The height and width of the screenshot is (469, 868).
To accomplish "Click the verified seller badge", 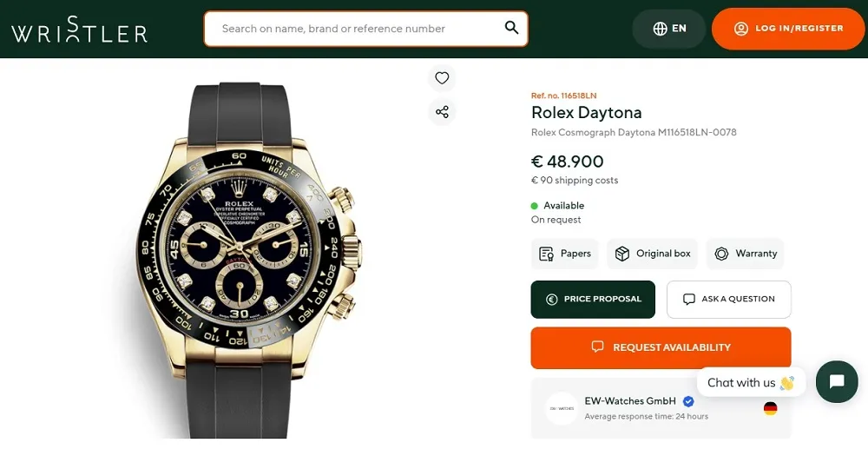I will click(x=688, y=401).
